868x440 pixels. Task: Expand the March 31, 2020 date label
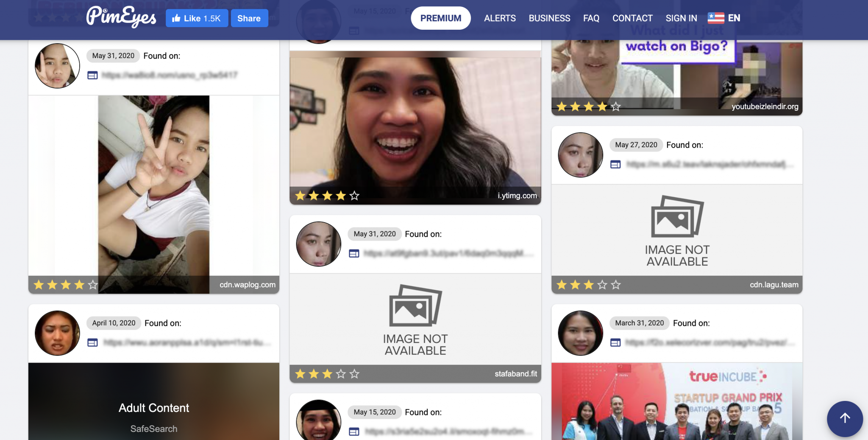(639, 323)
